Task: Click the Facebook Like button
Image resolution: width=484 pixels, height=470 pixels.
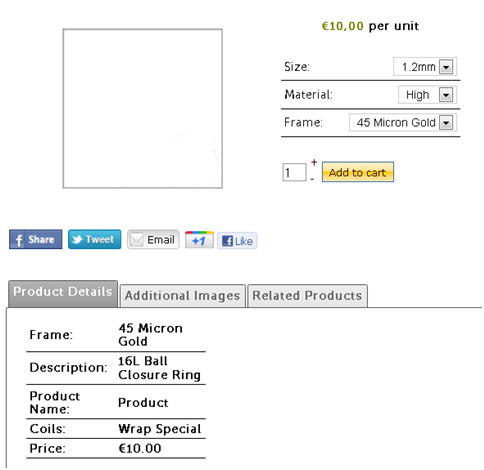Action: click(x=237, y=241)
